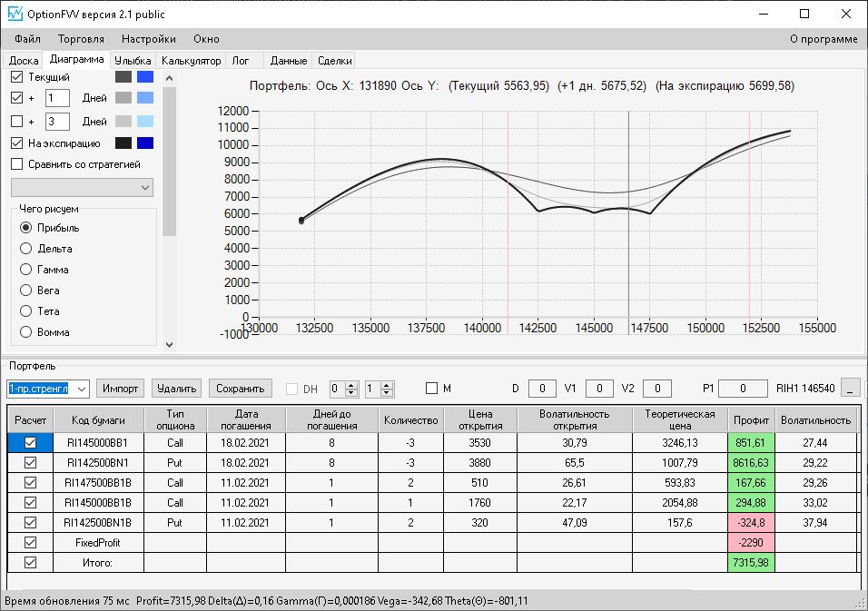
Task: Toggle the +1 Дней curve checkbox
Action: [x=17, y=98]
